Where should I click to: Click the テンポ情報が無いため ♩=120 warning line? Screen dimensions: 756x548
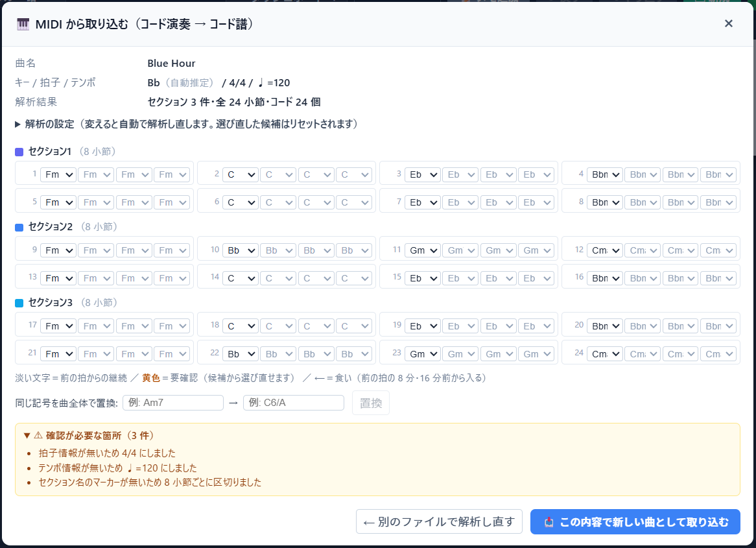pos(117,468)
